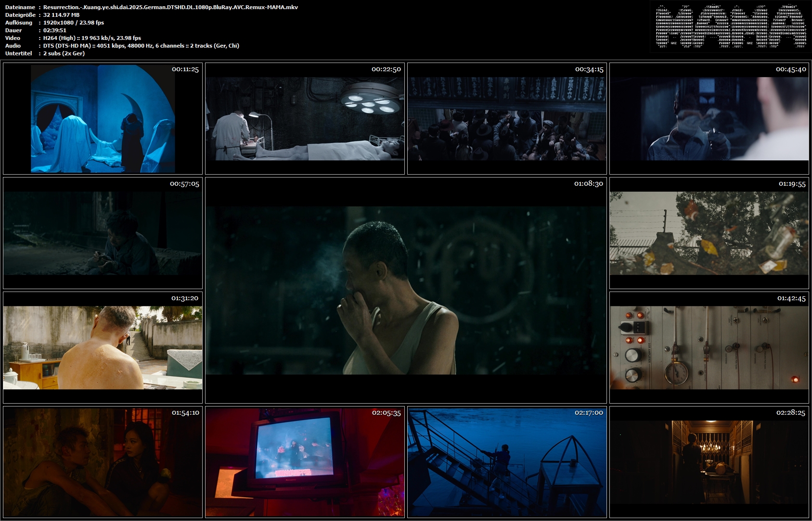
Task: Select the Dauer label
Action: coord(13,30)
